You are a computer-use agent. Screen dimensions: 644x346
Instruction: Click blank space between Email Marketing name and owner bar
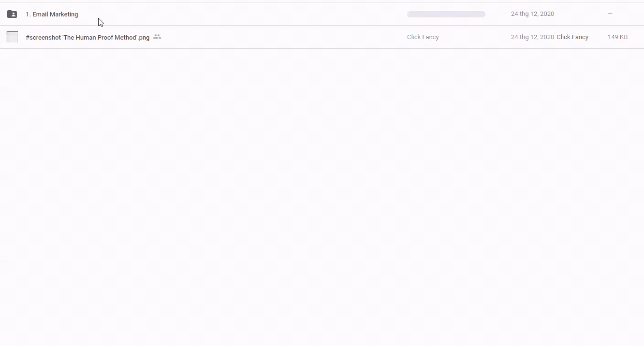pos(242,14)
